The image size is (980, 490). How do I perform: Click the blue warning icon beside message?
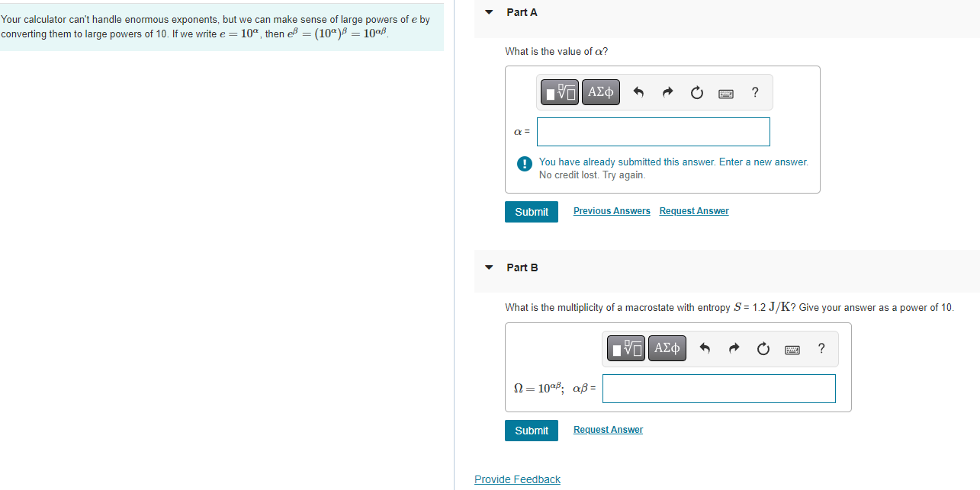(524, 163)
